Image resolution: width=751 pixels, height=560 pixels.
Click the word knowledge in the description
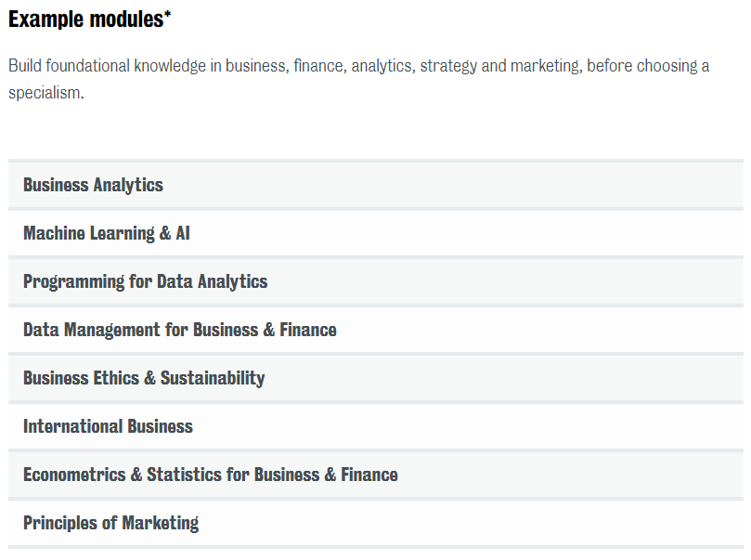[x=170, y=66]
